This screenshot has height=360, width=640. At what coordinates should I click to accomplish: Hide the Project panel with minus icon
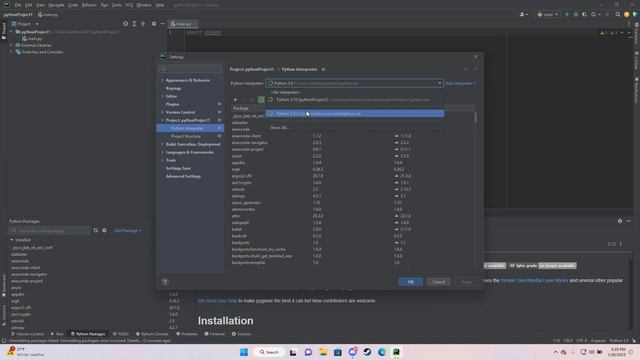[162, 24]
